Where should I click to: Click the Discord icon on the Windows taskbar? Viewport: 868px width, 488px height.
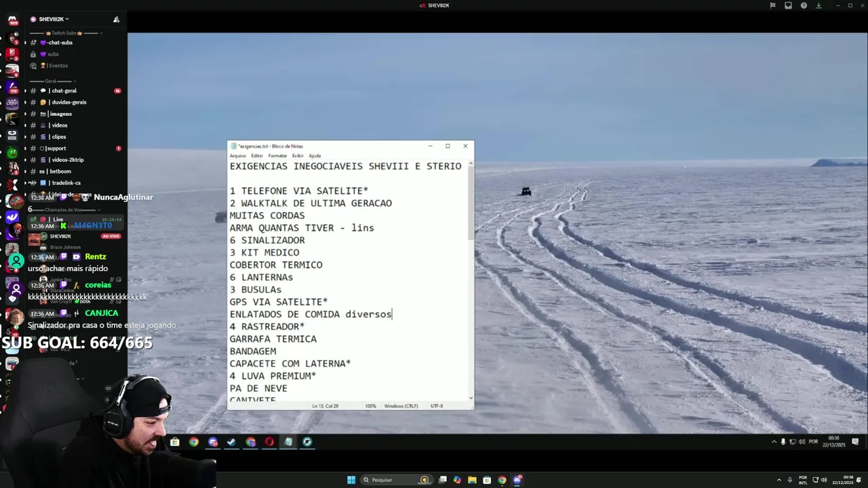(x=517, y=480)
